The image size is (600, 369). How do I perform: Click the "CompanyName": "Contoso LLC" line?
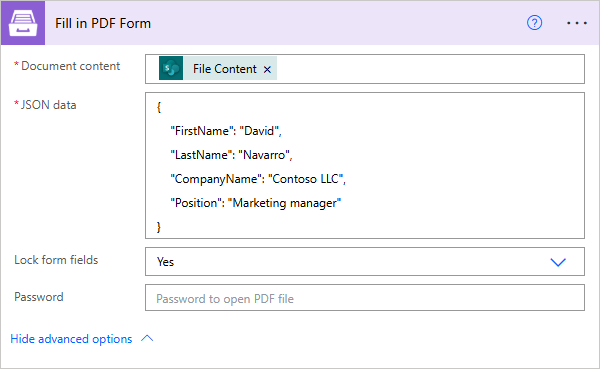pyautogui.click(x=258, y=179)
